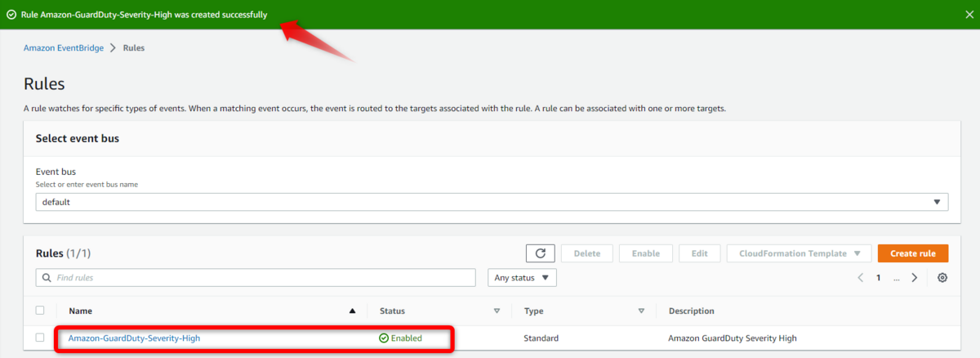The width and height of the screenshot is (980, 358).
Task: Click the Enable button
Action: [646, 253]
